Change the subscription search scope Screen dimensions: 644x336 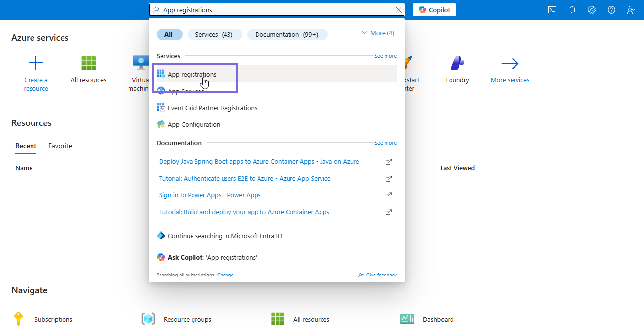point(225,275)
